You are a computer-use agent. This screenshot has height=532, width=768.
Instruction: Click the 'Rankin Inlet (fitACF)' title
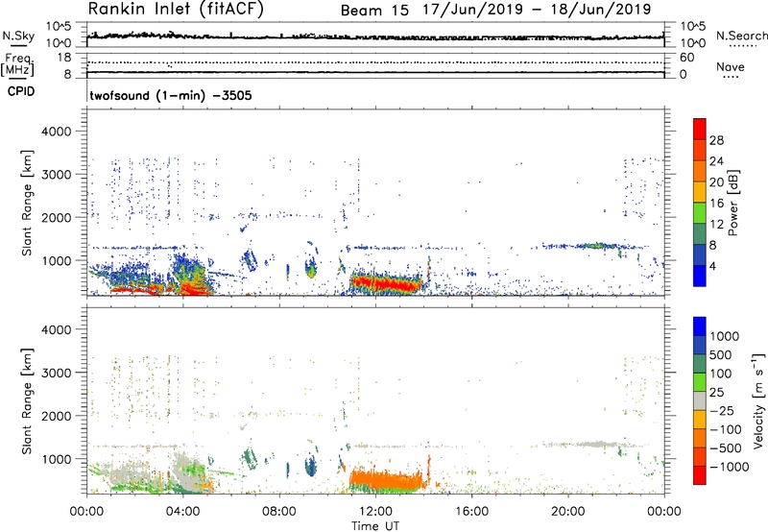tap(176, 9)
